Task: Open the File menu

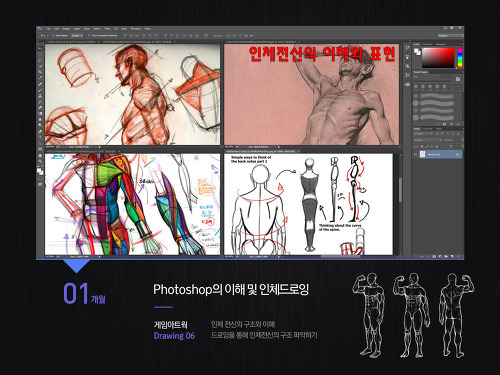Action: tap(48, 29)
